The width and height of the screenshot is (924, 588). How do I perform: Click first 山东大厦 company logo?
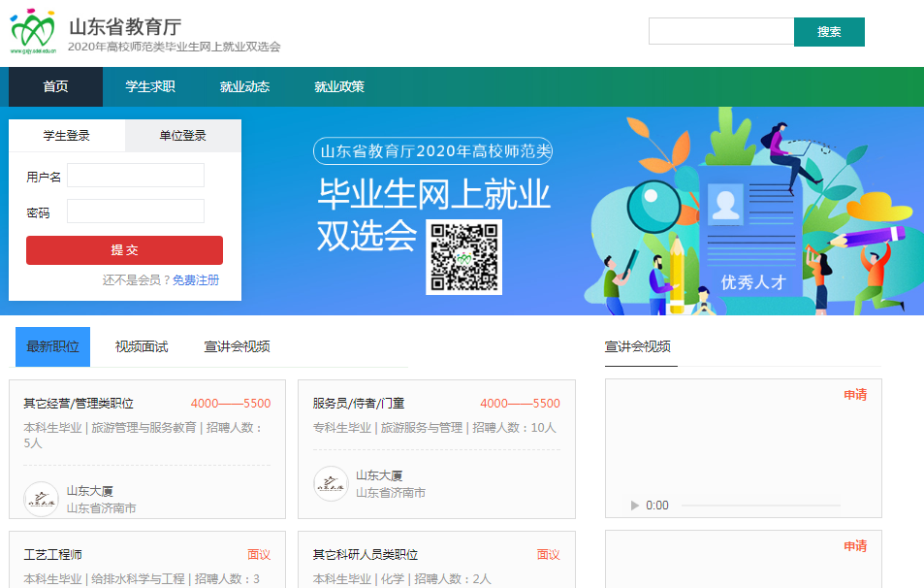pyautogui.click(x=41, y=499)
